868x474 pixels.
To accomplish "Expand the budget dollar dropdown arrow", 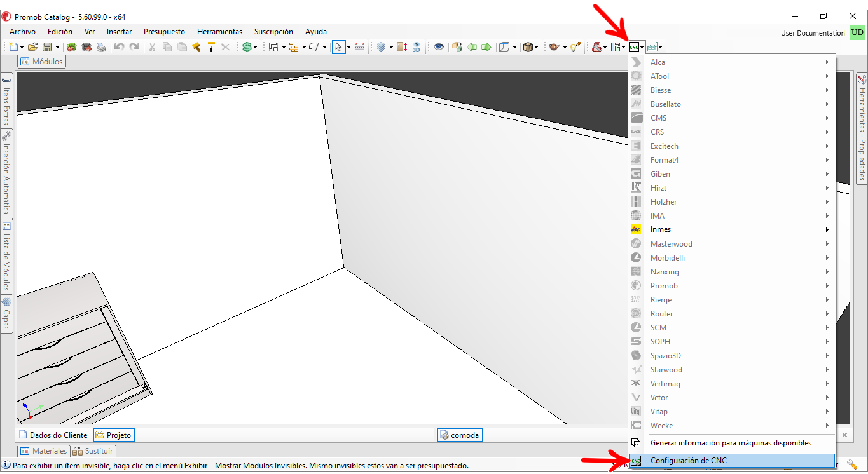I will pyautogui.click(x=255, y=48).
